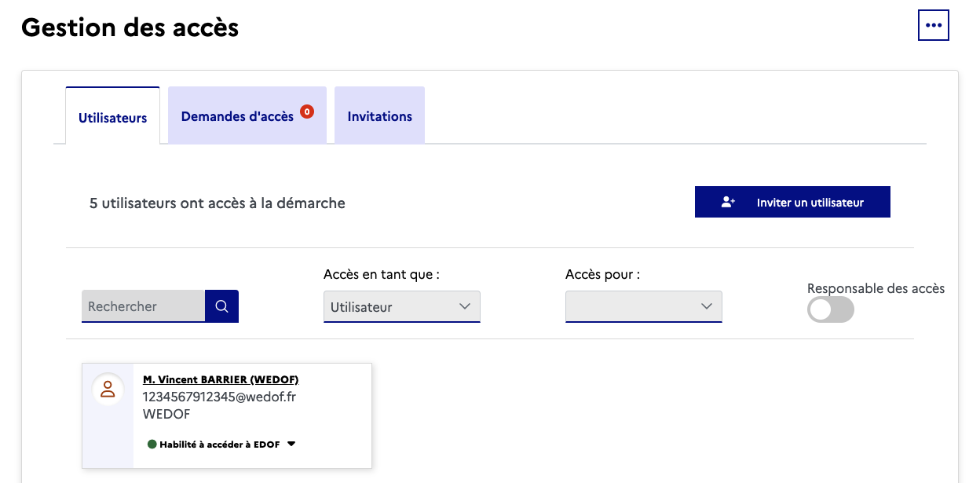Image resolution: width=980 pixels, height=483 pixels.
Task: Click the WEDOF organization name in card
Action: [166, 414]
